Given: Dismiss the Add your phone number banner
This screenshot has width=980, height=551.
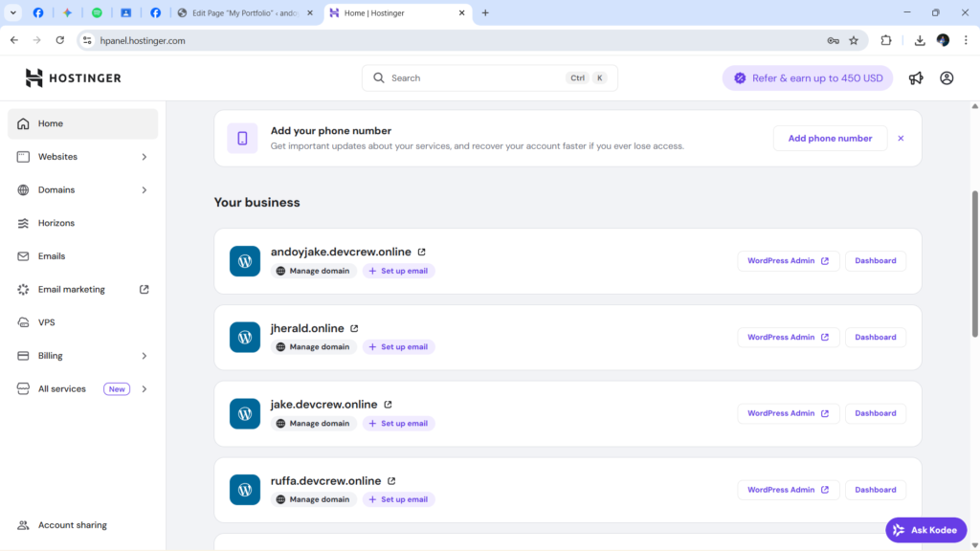Looking at the screenshot, I should (901, 139).
